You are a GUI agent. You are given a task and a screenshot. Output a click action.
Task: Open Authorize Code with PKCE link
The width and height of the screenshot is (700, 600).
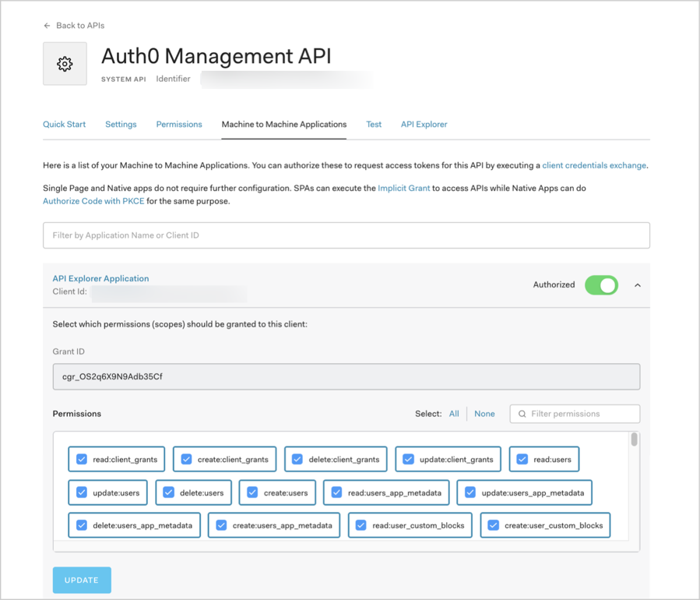(x=93, y=201)
